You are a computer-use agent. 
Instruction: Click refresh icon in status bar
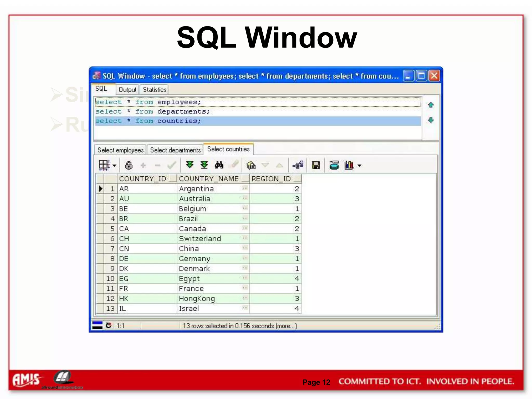coord(109,325)
